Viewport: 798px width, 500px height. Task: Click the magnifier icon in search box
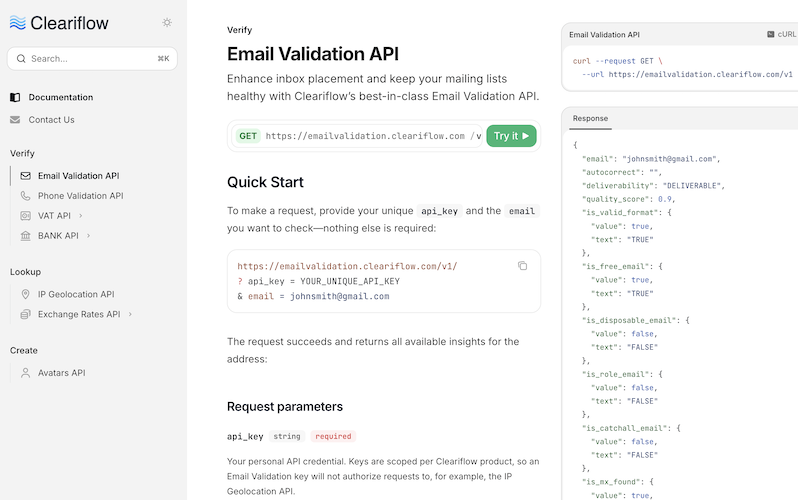(21, 59)
